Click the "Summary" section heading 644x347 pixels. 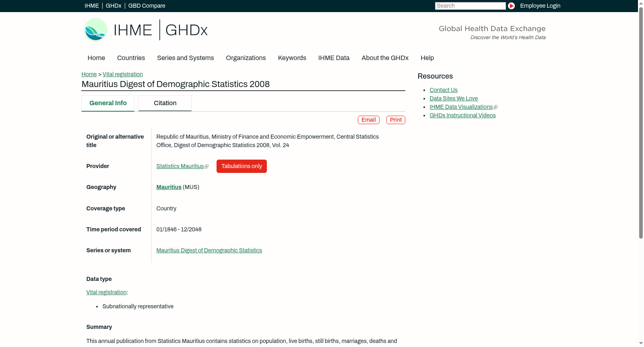tap(99, 327)
